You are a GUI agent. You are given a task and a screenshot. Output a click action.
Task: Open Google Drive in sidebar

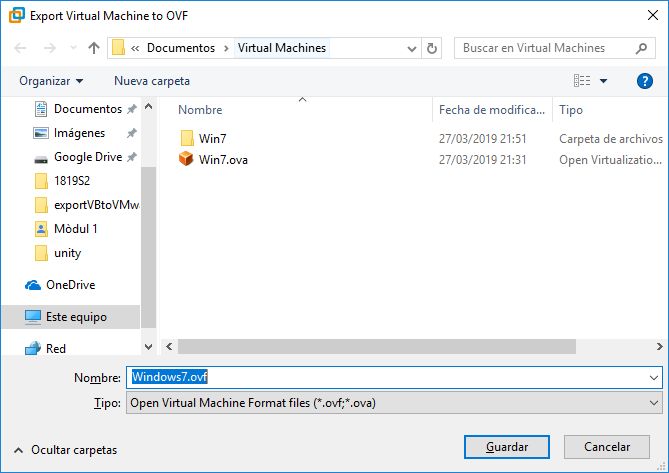pyautogui.click(x=87, y=157)
